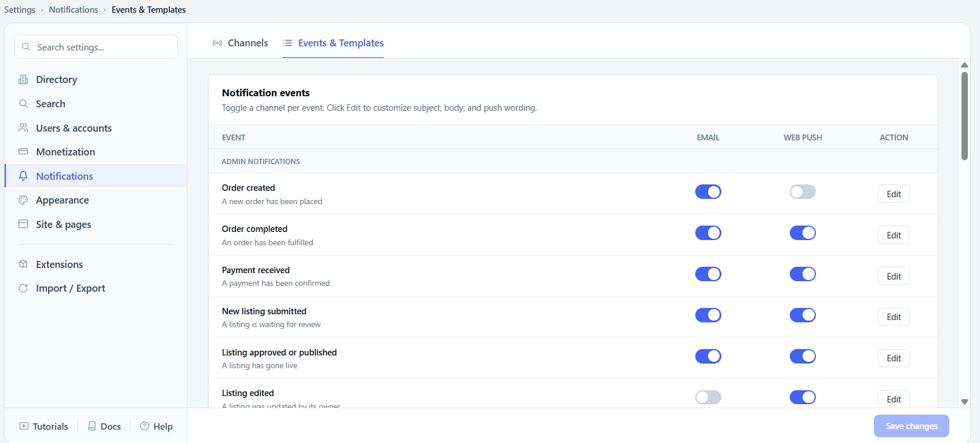Open the Appearance palette icon
Screen dimensions: 980x443
coord(23,200)
